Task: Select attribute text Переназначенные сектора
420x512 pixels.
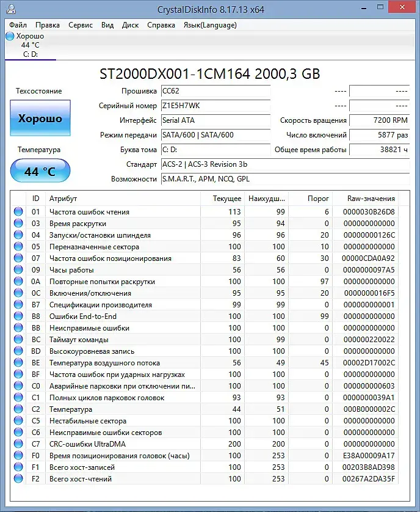Action: tap(94, 247)
